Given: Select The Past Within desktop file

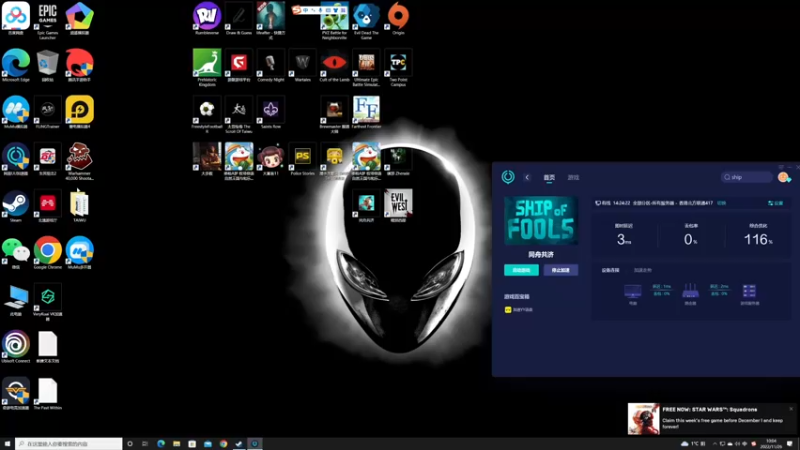Looking at the screenshot, I should (x=47, y=394).
